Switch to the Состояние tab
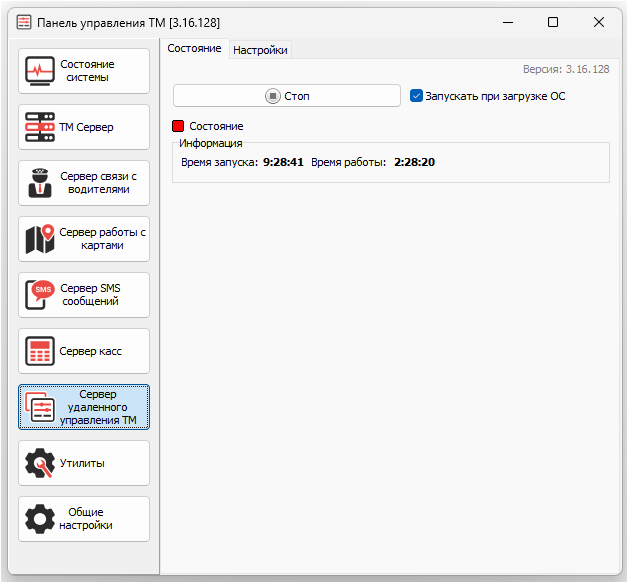 tap(194, 48)
